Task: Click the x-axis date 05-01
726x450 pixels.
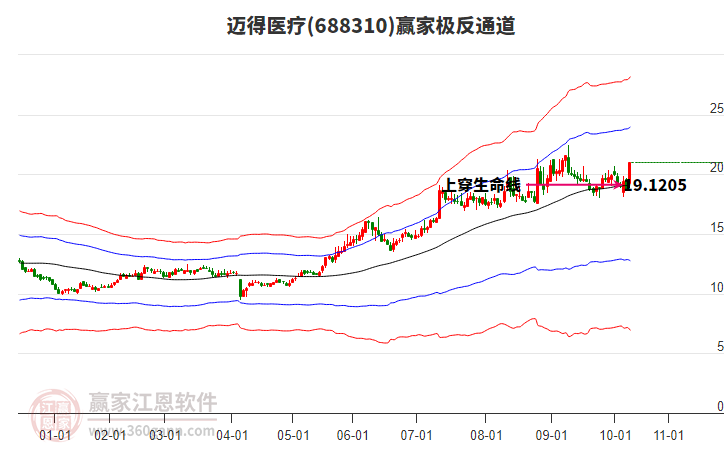Action: 293,435
